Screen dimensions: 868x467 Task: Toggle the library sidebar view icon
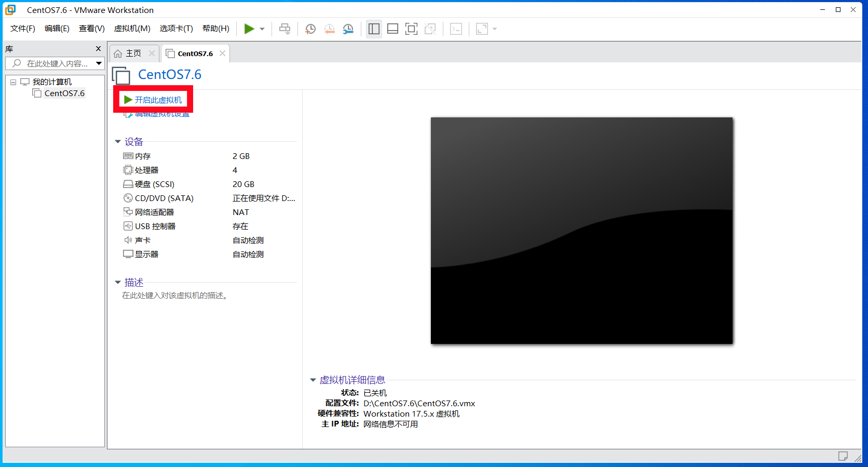click(374, 29)
